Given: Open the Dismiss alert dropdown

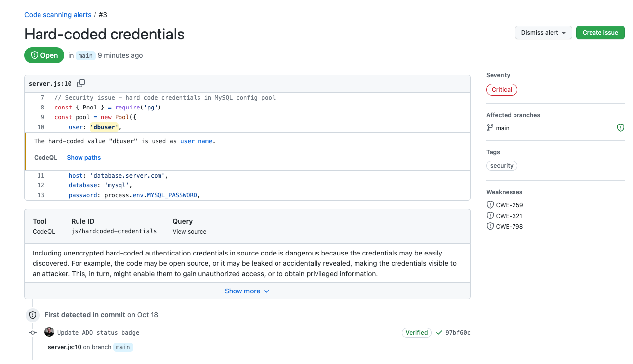Looking at the screenshot, I should [543, 33].
